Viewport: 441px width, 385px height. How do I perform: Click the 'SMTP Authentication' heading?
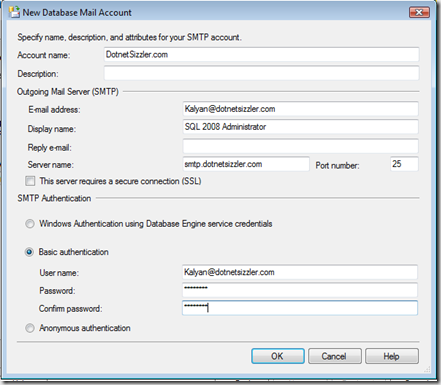tap(54, 198)
